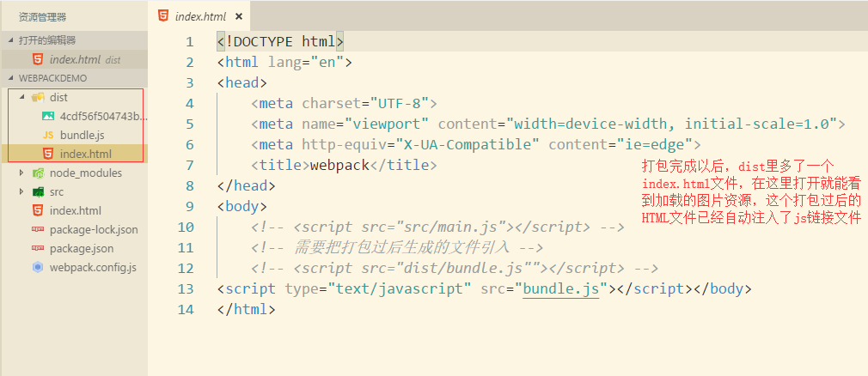Click the Chinese comment on line 11

(397, 248)
